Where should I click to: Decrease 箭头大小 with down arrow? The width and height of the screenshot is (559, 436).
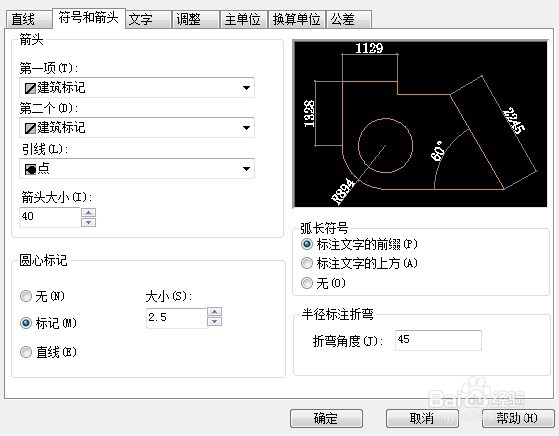point(88,222)
